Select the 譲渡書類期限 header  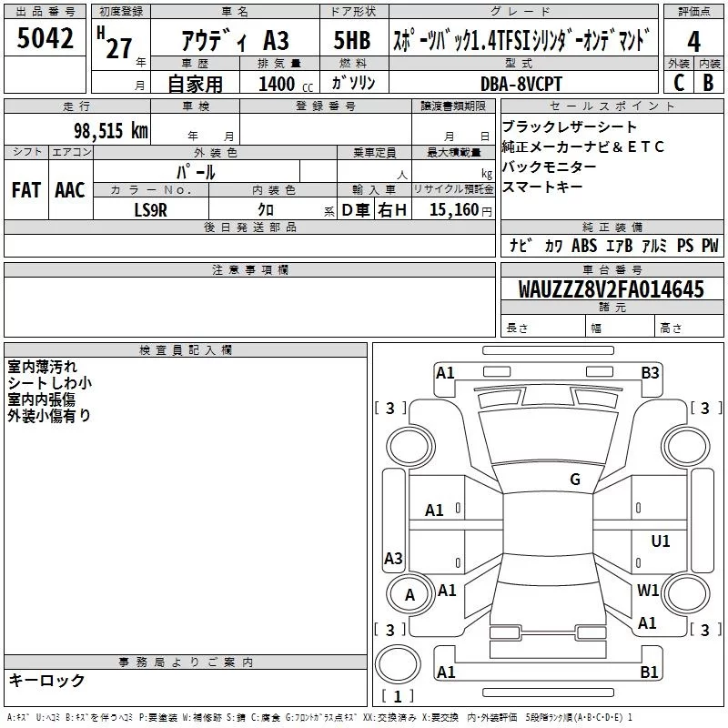(453, 106)
